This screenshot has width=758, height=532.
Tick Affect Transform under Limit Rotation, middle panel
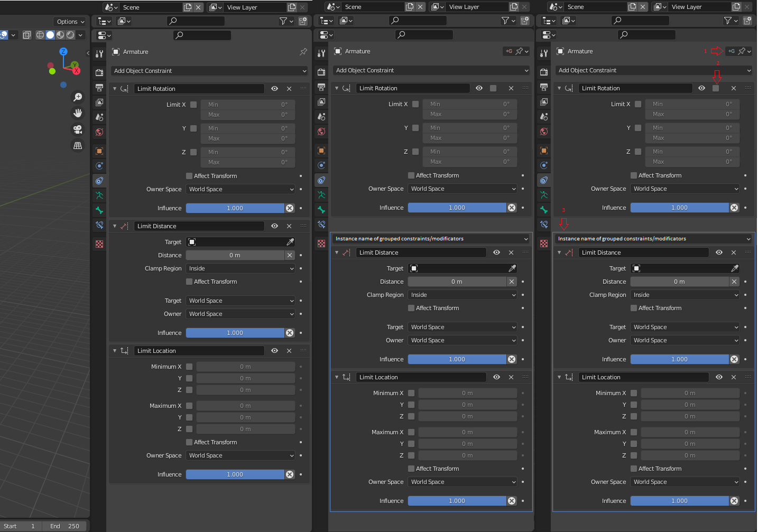point(411,175)
